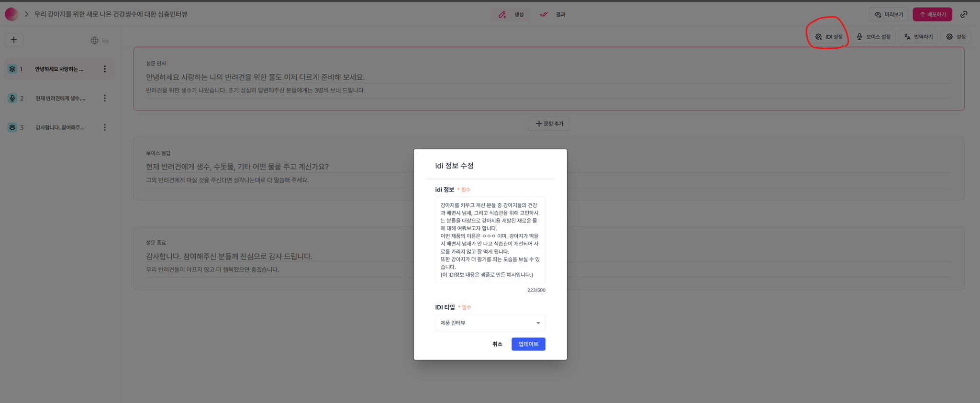Switch to the 생성 tab
The height and width of the screenshot is (403, 980).
pos(511,15)
